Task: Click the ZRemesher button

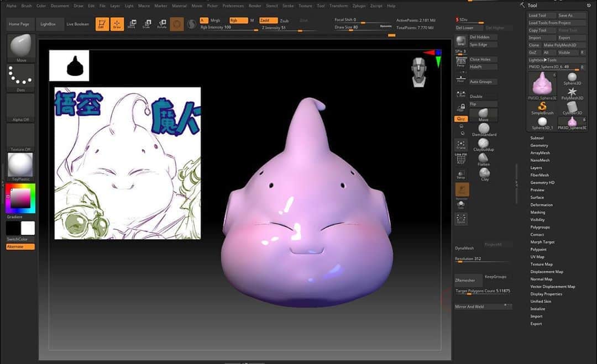Action: click(x=468, y=281)
